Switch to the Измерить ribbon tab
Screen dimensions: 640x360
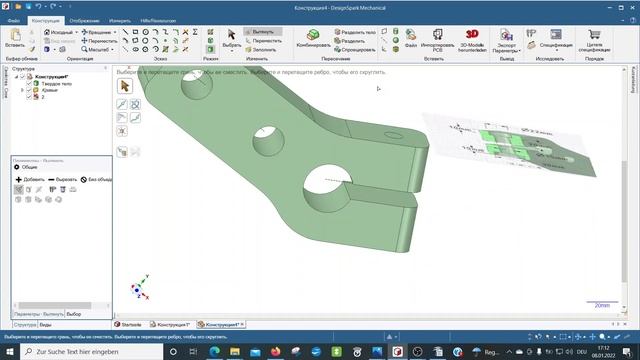[x=120, y=20]
